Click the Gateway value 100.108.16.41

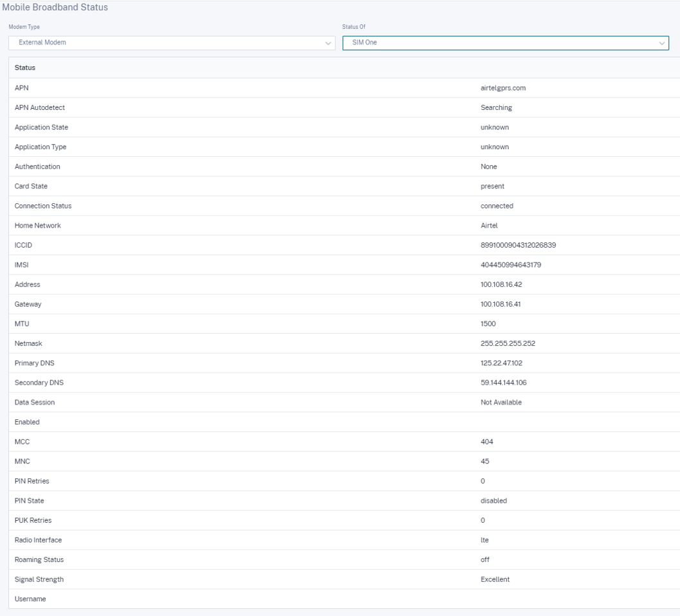[501, 304]
